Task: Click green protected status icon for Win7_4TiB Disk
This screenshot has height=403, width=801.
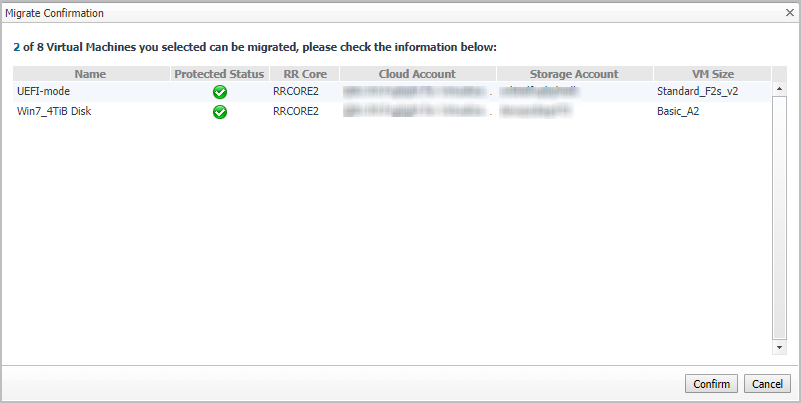Action: [x=220, y=111]
